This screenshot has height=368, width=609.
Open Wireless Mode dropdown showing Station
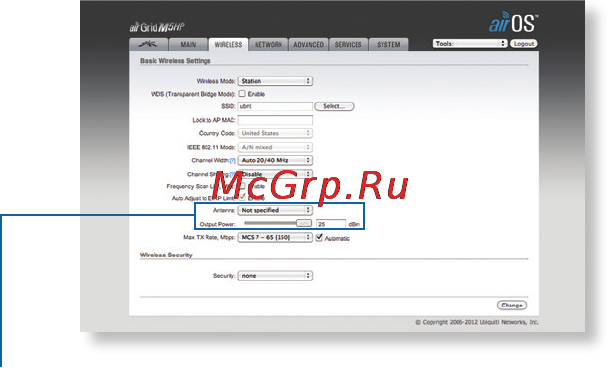(275, 81)
